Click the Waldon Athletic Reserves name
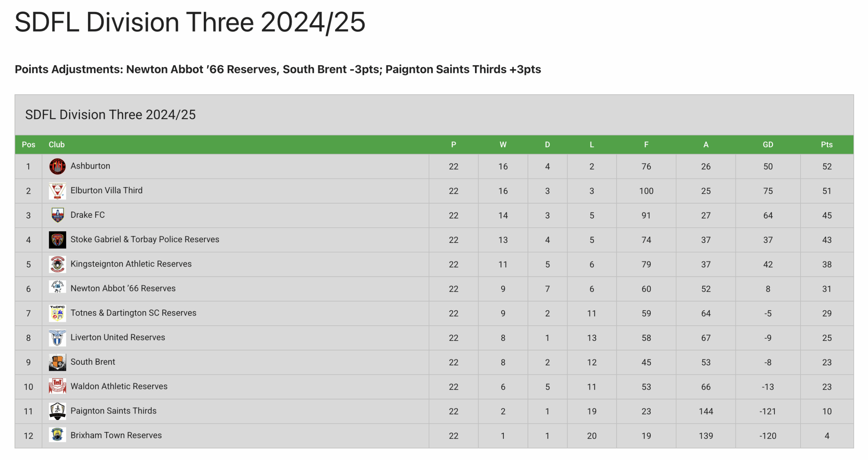The height and width of the screenshot is (460, 868). point(119,386)
